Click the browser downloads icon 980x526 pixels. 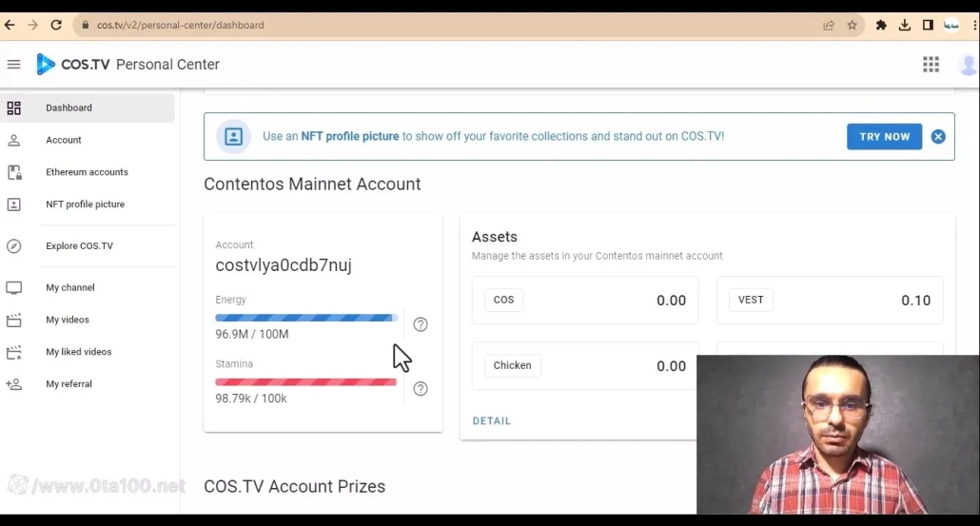click(x=905, y=25)
